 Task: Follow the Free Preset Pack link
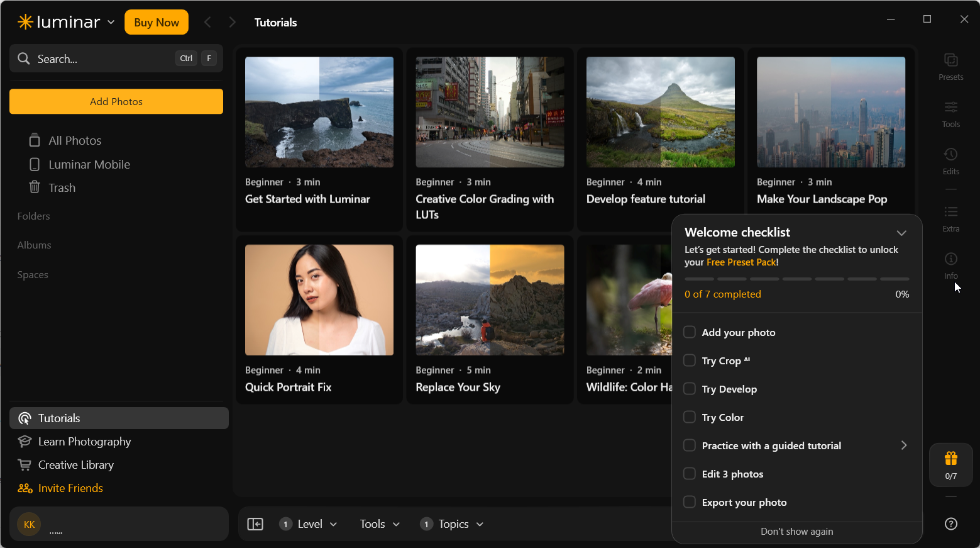(x=742, y=262)
